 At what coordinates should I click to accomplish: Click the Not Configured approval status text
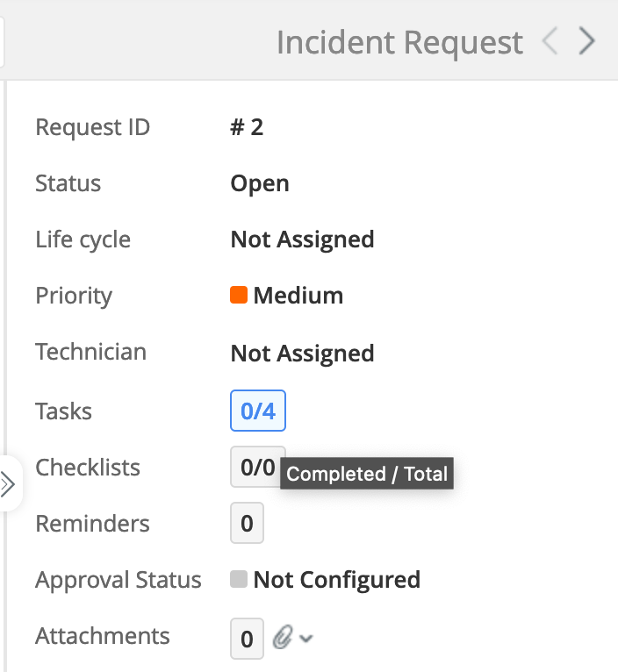point(336,580)
